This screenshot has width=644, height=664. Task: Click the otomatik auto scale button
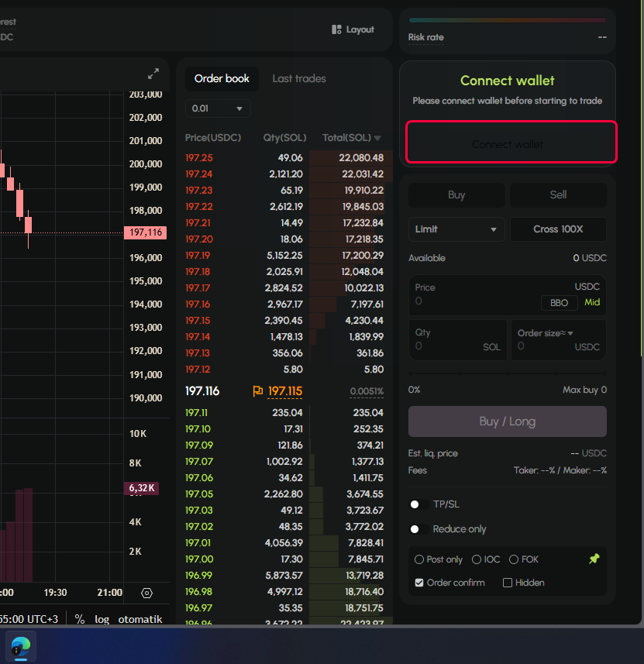point(140,619)
